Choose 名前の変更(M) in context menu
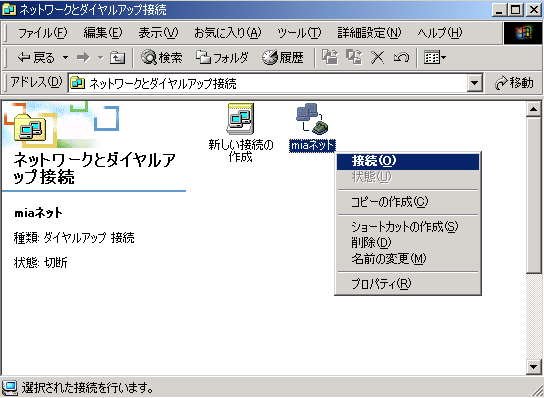544x398 pixels. pos(408,259)
